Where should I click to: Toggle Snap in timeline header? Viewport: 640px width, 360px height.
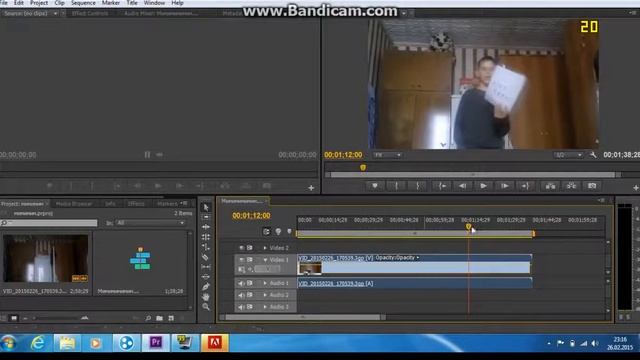point(266,232)
